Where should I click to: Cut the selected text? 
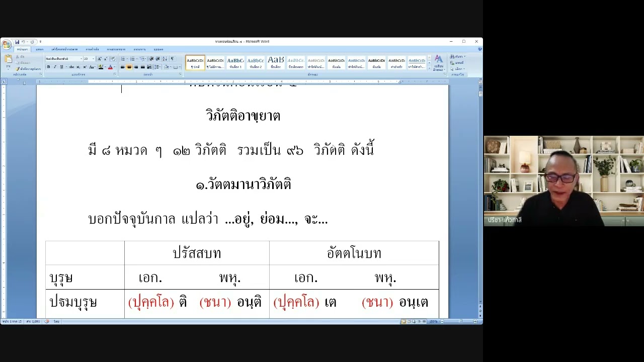tap(20, 57)
